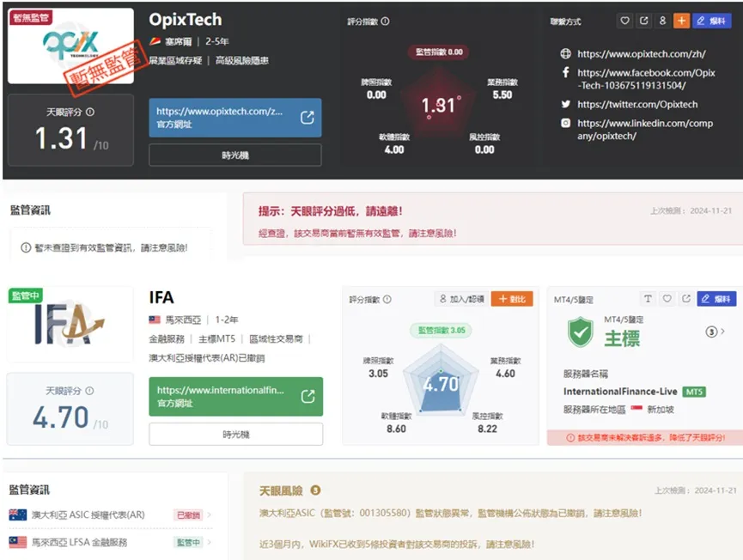Click the info icon next to OpixTech 天眼評分
This screenshot has height=560, width=743.
point(90,112)
